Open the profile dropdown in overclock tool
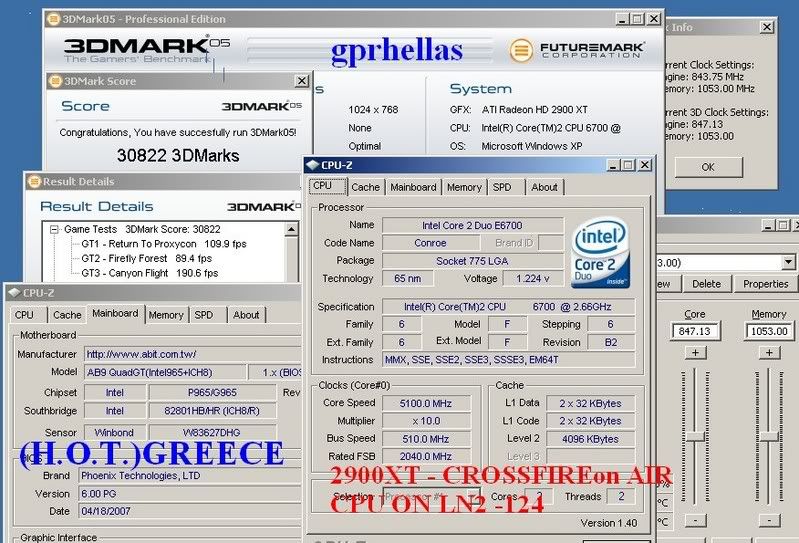 [x=788, y=263]
